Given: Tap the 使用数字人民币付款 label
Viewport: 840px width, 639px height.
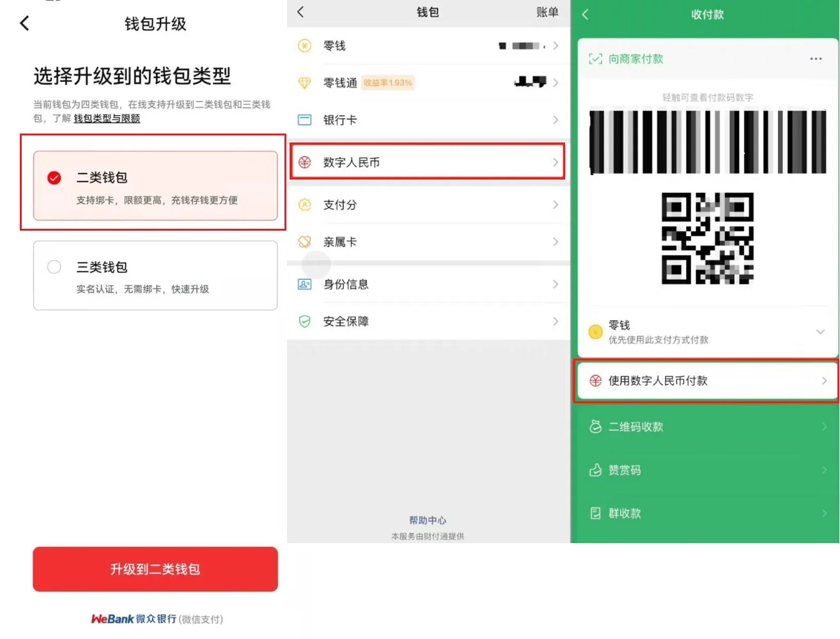Looking at the screenshot, I should [x=658, y=381].
